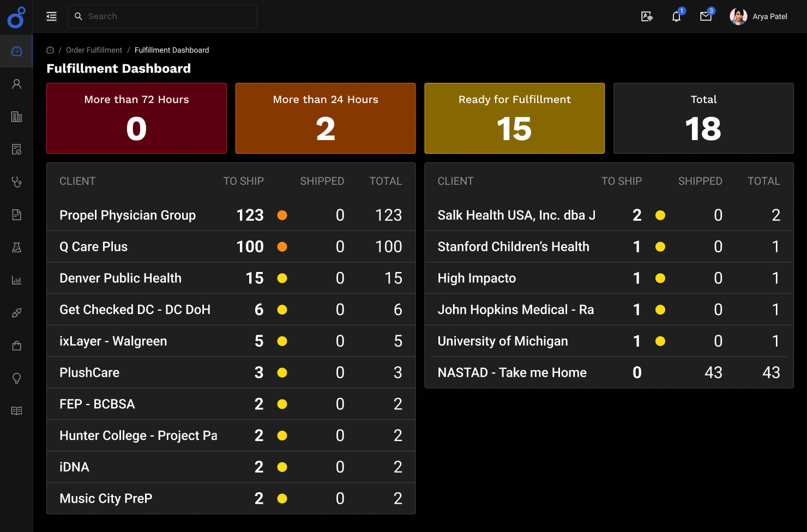807x532 pixels.
Task: Open the Arya Patel user name menu
Action: [769, 16]
